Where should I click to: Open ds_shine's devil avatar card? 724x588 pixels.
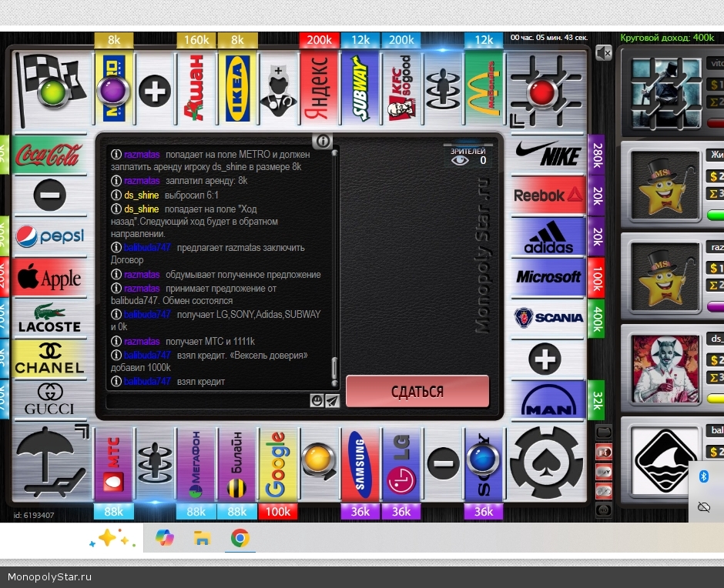tap(665, 369)
